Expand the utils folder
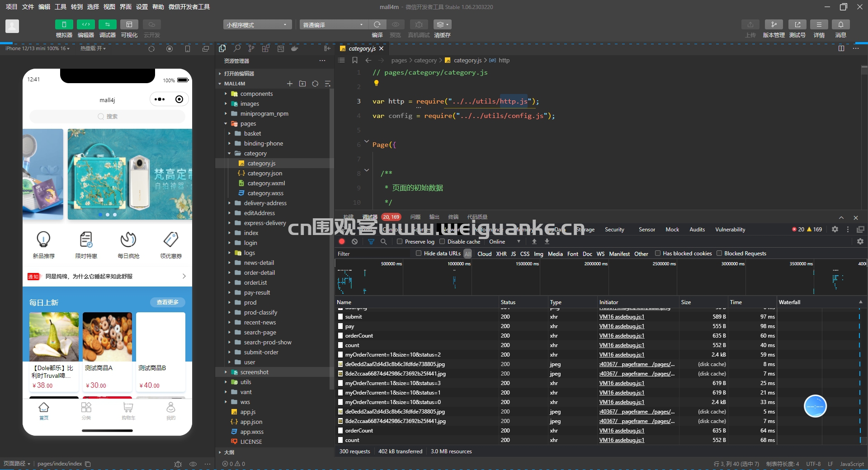Viewport: 868px width, 470px height. pos(245,382)
